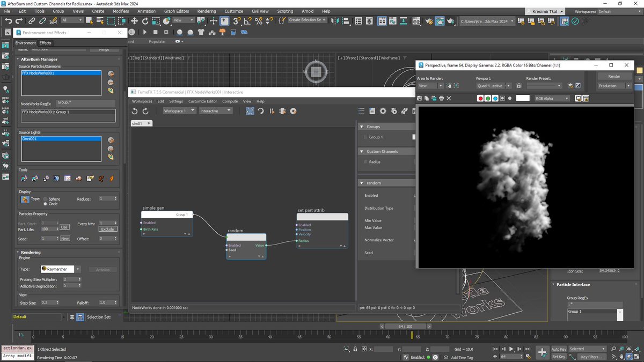Toggle monochrome display in render window
The width and height of the screenshot is (644, 362).
[x=510, y=98]
